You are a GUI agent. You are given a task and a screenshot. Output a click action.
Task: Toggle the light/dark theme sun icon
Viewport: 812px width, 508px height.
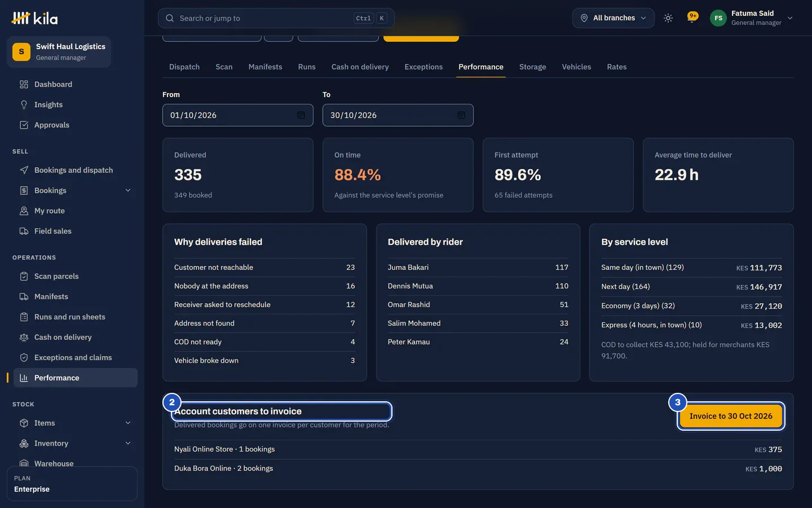point(668,18)
